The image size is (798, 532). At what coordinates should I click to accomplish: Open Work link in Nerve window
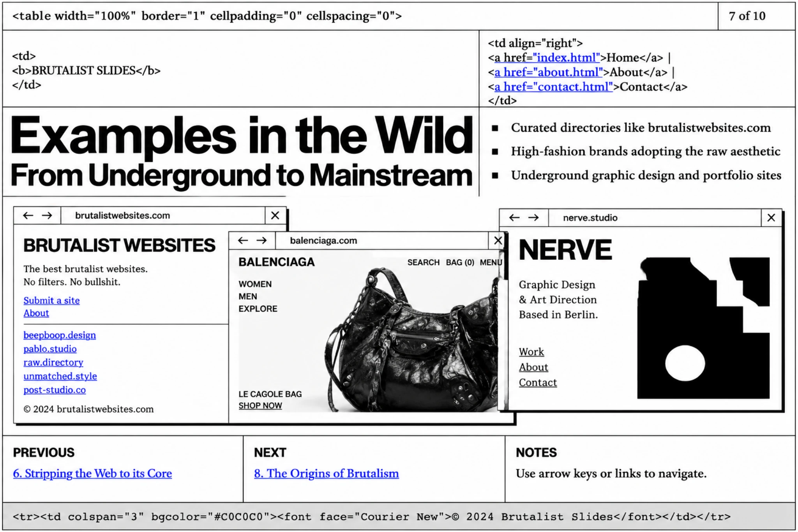pyautogui.click(x=531, y=352)
